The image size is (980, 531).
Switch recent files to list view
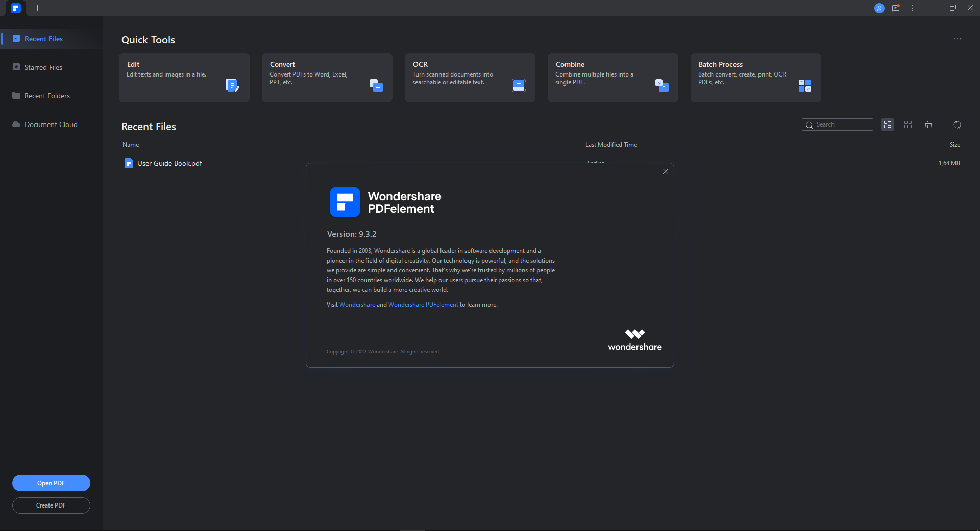coord(888,124)
